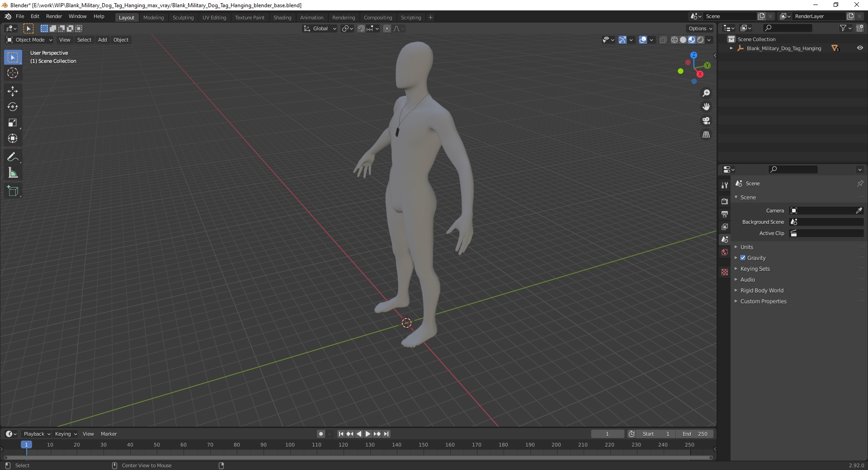The width and height of the screenshot is (868, 470).
Task: Open the Render properties tab
Action: [725, 201]
